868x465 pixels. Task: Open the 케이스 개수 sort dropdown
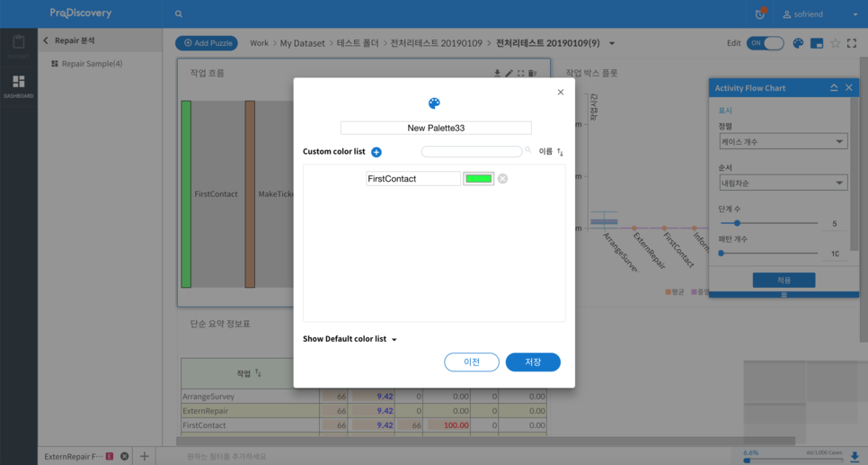tap(783, 141)
